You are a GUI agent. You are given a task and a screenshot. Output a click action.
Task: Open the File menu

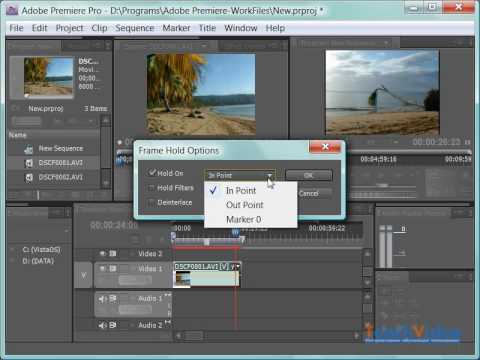tap(16, 28)
